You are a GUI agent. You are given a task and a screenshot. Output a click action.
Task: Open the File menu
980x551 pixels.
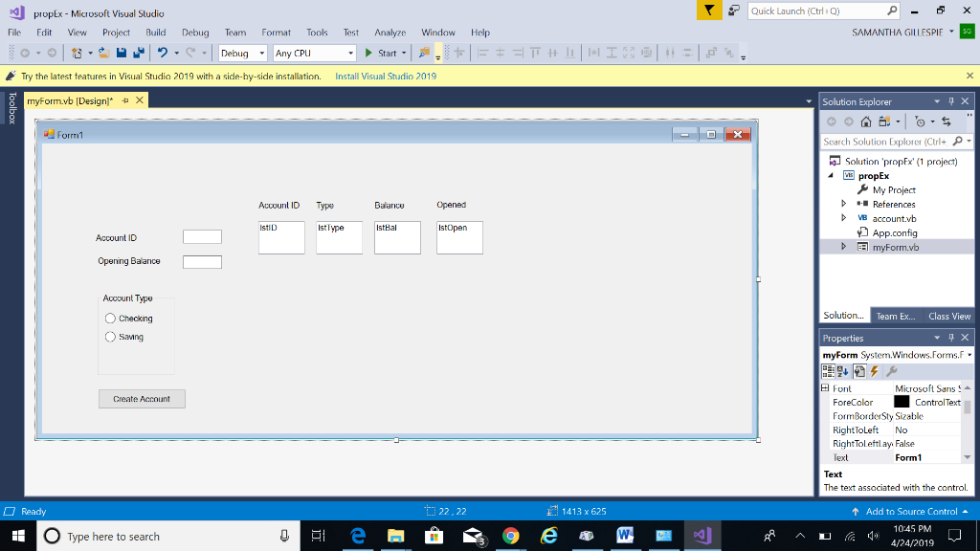coord(14,33)
